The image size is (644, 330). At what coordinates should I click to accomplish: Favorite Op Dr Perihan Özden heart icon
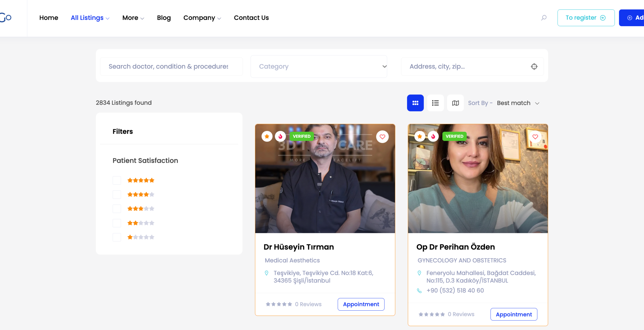[x=535, y=137]
